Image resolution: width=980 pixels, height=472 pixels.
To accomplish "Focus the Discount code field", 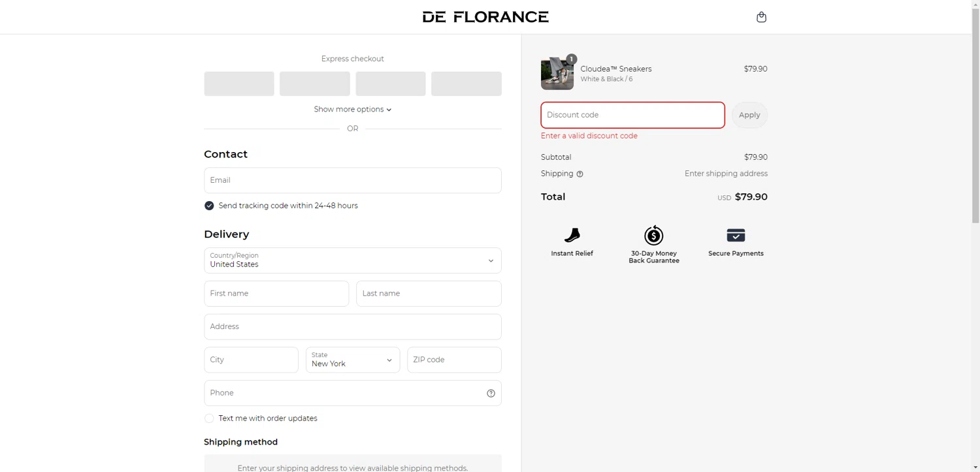I will (632, 115).
